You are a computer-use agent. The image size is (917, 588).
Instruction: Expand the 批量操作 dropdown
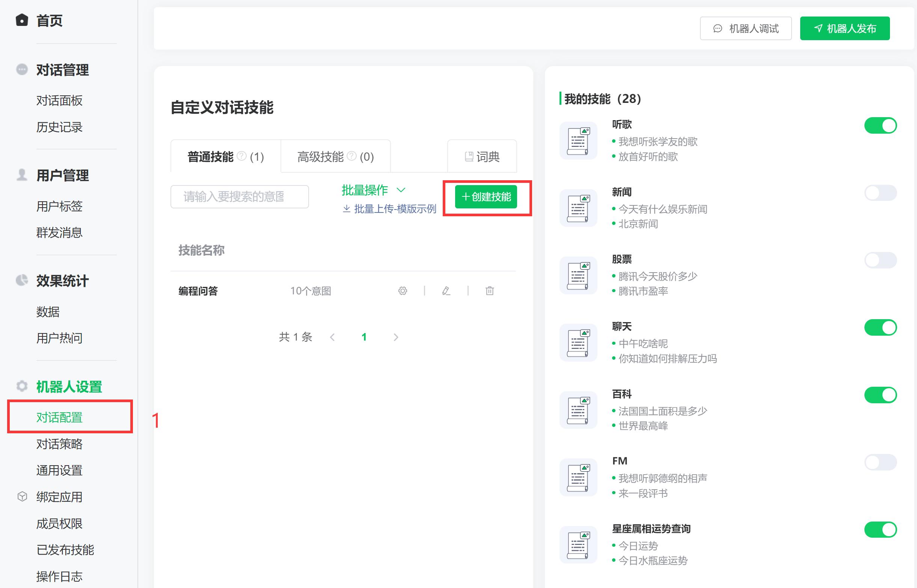372,190
